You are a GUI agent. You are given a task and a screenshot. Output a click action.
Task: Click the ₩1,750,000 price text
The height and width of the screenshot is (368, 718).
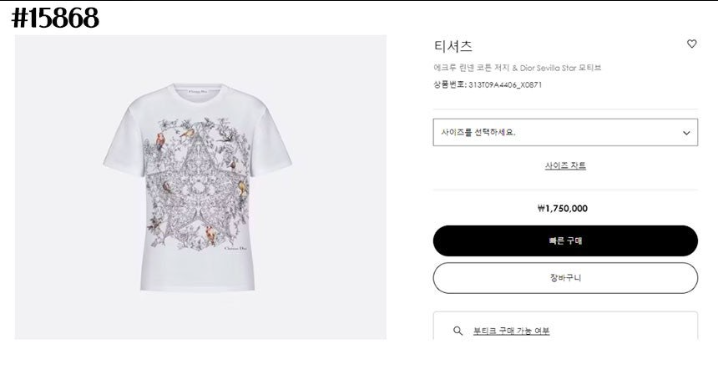pos(562,208)
